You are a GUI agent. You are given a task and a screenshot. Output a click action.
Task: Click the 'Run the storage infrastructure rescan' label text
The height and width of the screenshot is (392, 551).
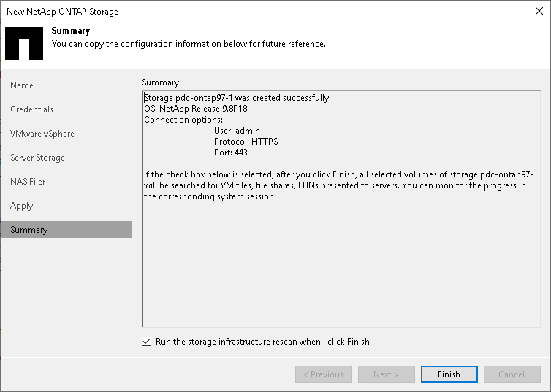[x=262, y=342]
